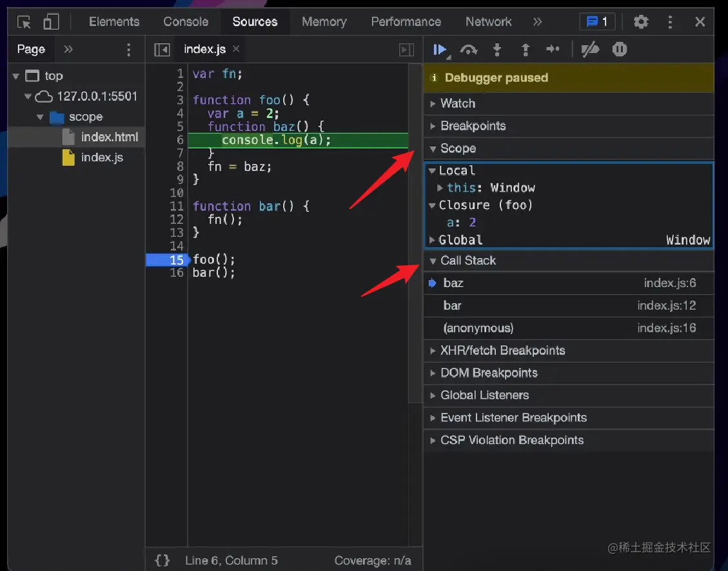Screen dimensions: 728x571
Task: Switch to the Console tab
Action: tap(186, 22)
